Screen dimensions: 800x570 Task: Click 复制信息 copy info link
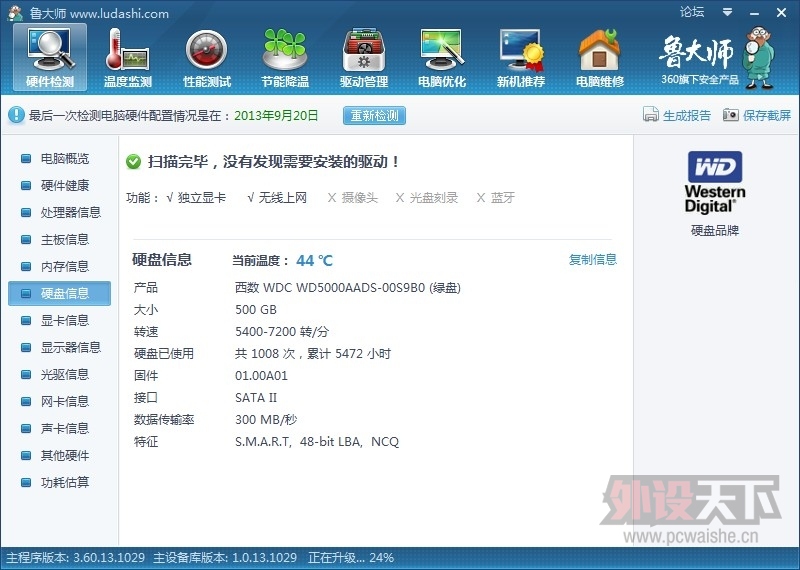593,259
